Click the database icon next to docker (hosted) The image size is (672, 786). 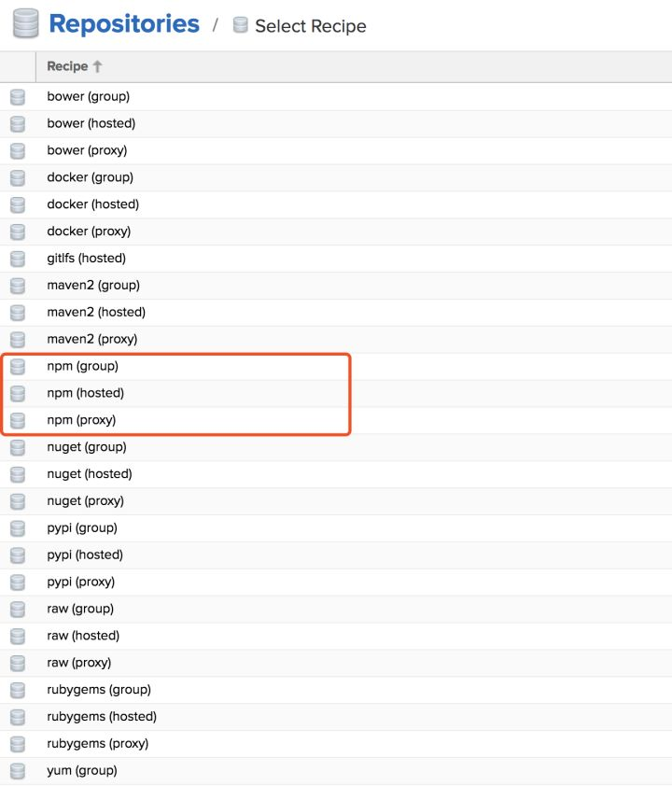18,204
